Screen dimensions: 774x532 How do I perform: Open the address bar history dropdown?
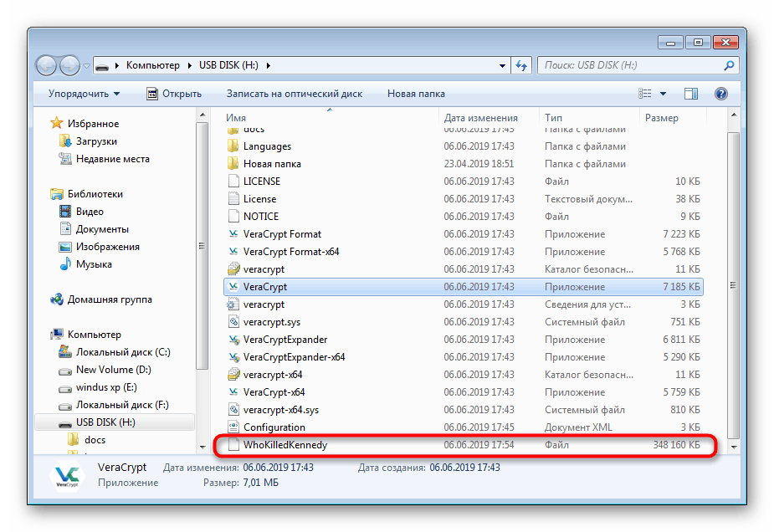click(x=502, y=65)
